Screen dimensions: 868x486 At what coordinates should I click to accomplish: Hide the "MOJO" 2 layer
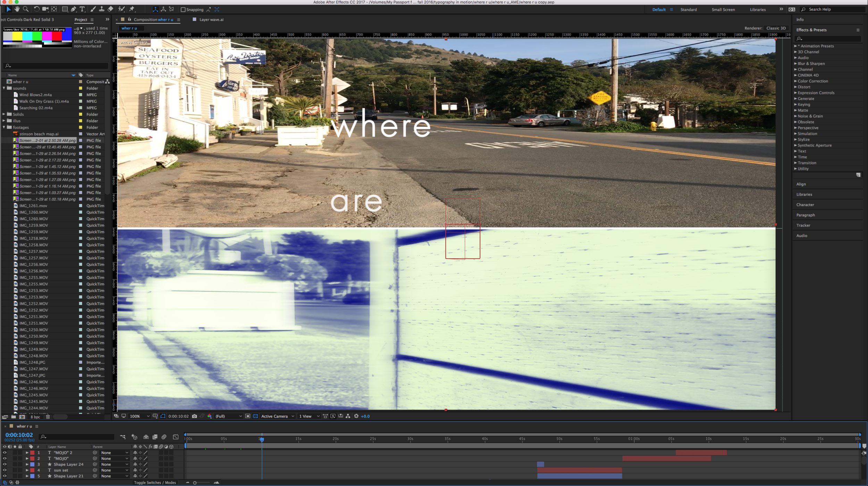coord(5,453)
